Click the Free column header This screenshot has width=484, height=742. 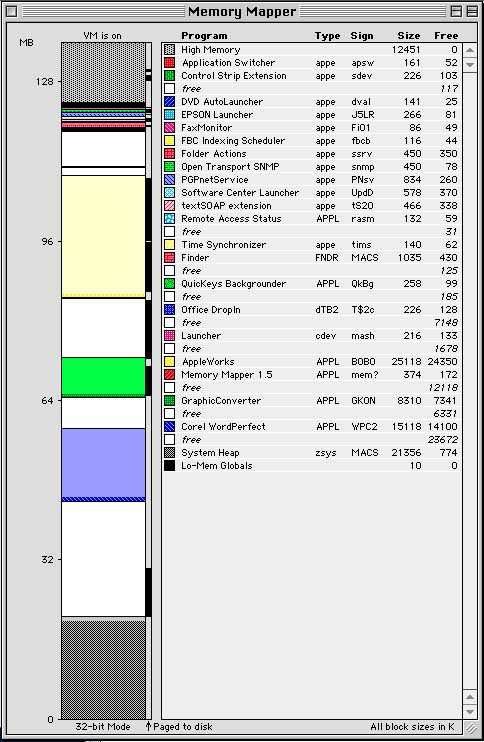(446, 36)
